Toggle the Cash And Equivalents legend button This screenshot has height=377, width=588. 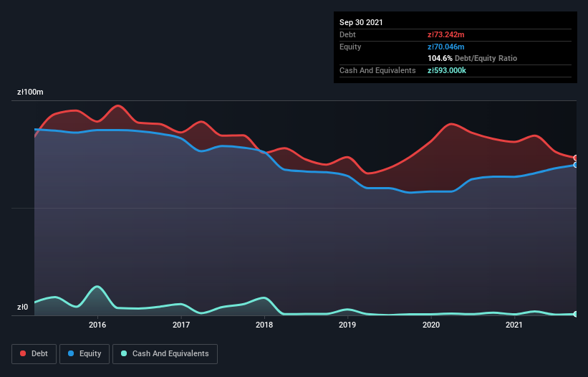[165, 354]
